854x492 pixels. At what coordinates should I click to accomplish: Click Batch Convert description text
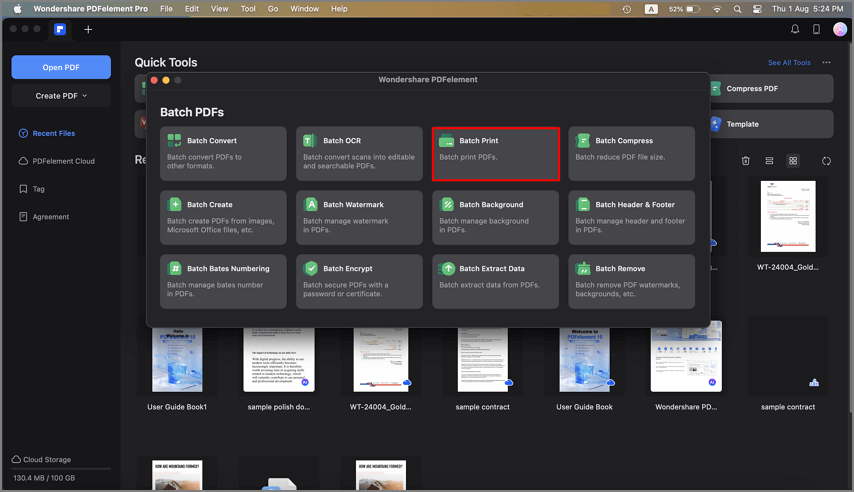pyautogui.click(x=204, y=161)
